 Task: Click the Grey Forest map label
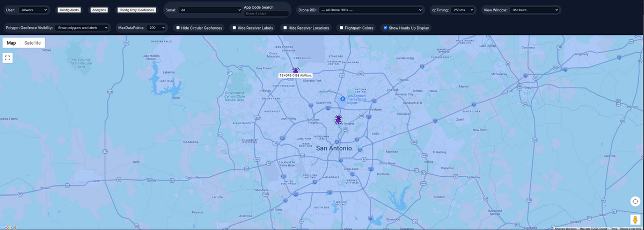coord(264,68)
